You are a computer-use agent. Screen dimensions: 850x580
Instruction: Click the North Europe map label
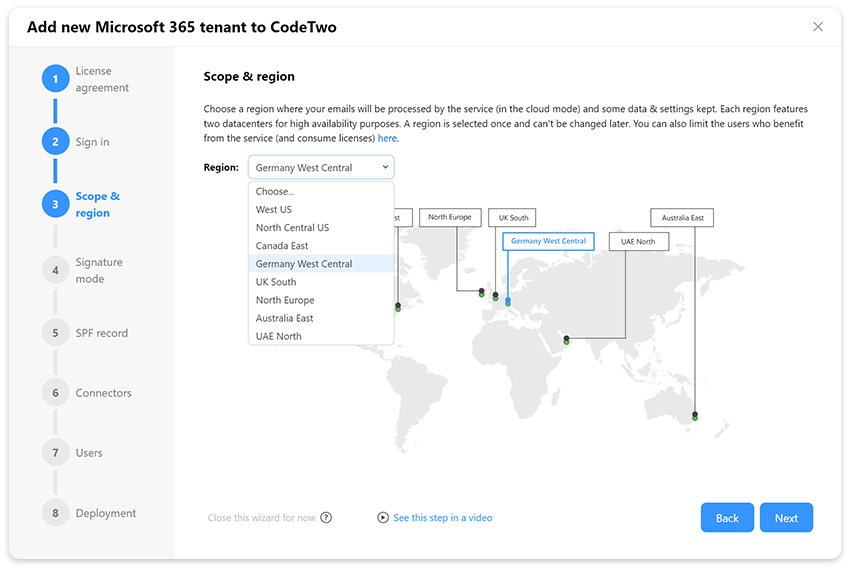click(x=450, y=217)
